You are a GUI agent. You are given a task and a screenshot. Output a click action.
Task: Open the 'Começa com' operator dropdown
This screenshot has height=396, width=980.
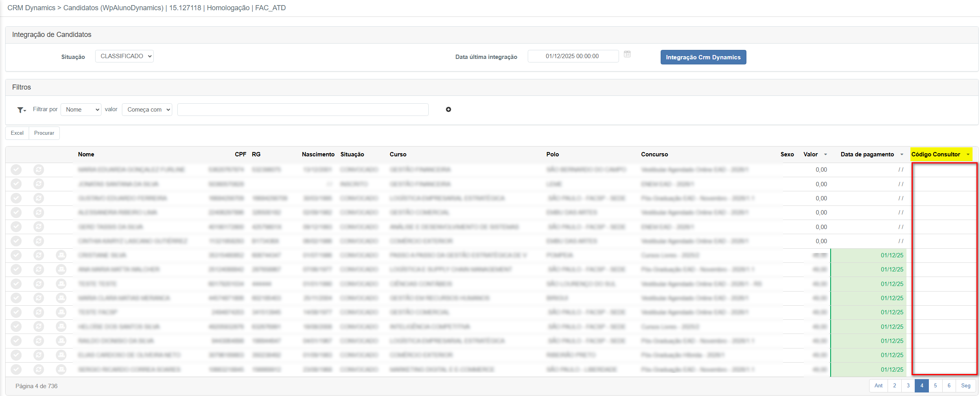tap(147, 110)
